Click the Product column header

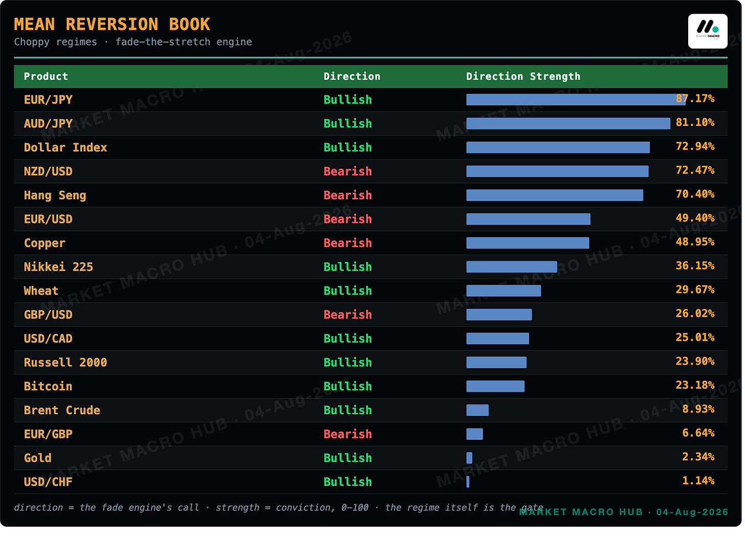[x=46, y=77]
